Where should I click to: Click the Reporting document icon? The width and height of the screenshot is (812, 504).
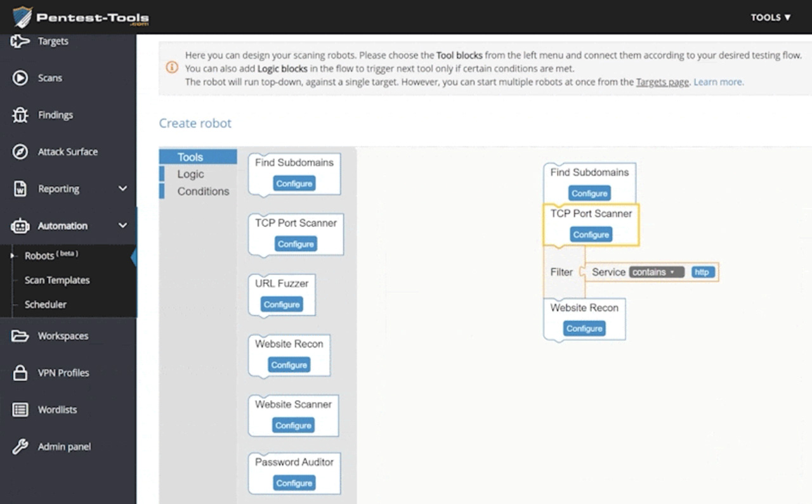(20, 188)
